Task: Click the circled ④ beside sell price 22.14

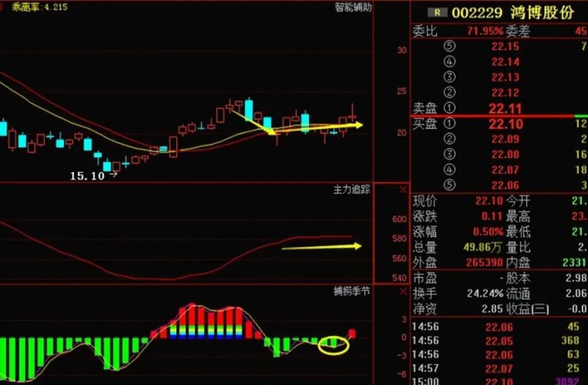Action: point(449,61)
